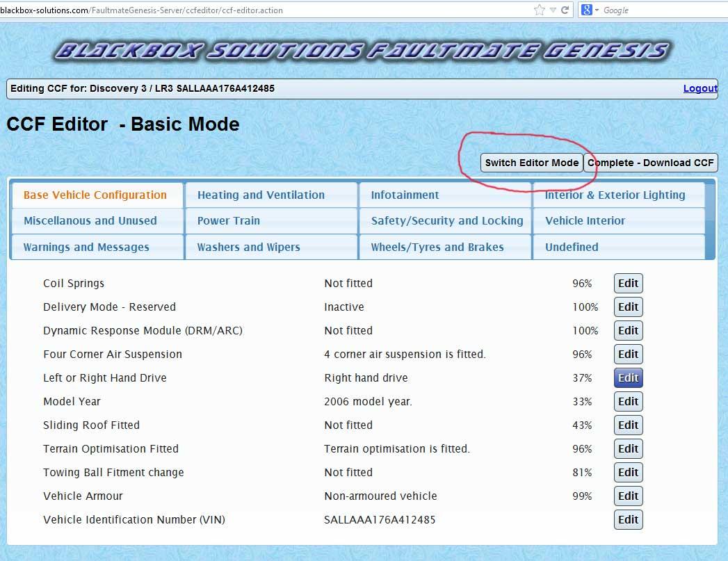
Task: Open the Heating and Ventilation tab
Action: [261, 195]
